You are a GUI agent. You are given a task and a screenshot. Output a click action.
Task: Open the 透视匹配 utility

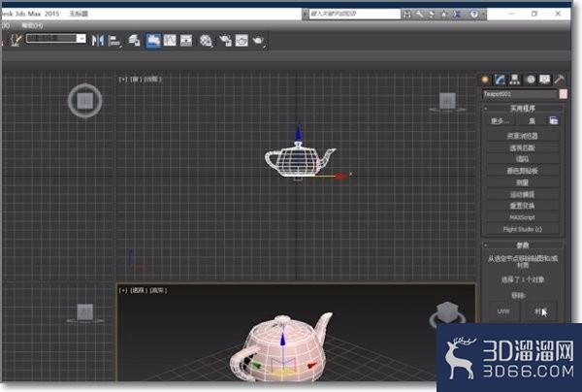(523, 147)
